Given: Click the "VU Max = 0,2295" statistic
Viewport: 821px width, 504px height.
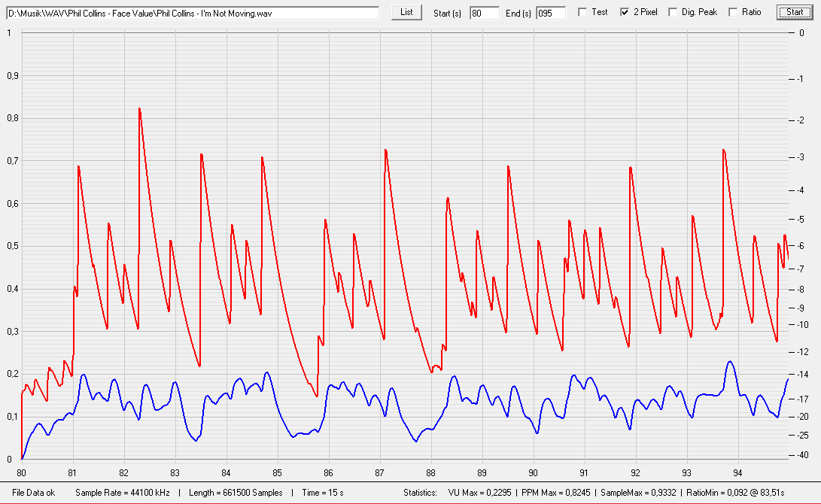Looking at the screenshot, I should (479, 493).
